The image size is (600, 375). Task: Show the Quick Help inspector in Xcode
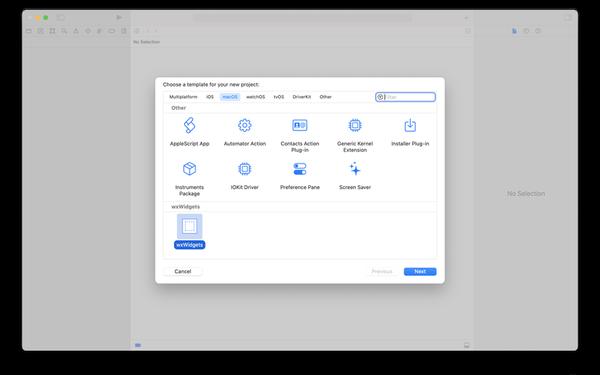(538, 31)
